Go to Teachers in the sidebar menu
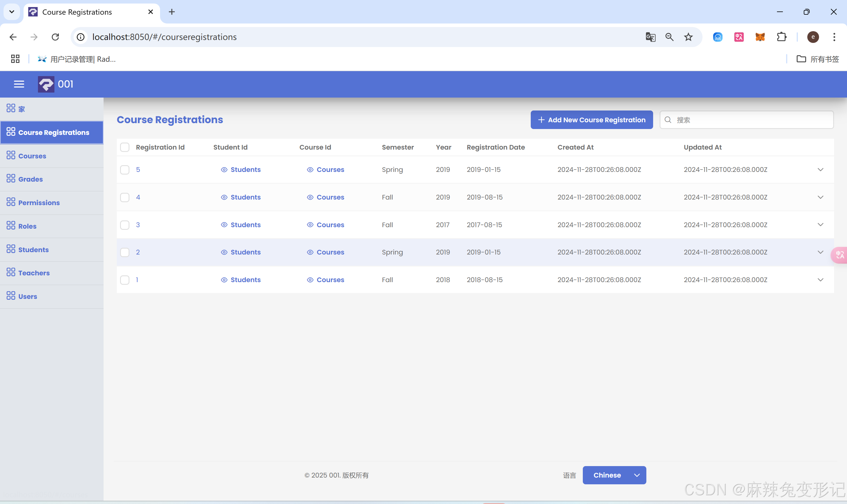 (x=34, y=273)
